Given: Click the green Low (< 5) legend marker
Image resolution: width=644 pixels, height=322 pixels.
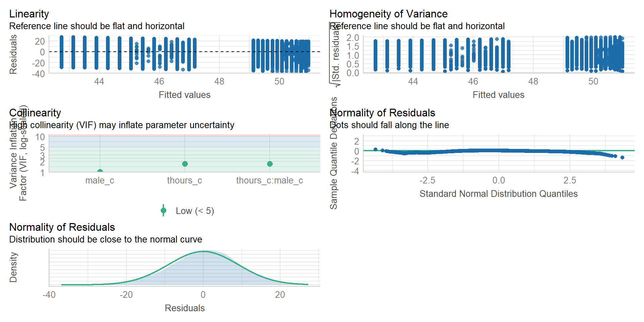Looking at the screenshot, I should point(163,211).
